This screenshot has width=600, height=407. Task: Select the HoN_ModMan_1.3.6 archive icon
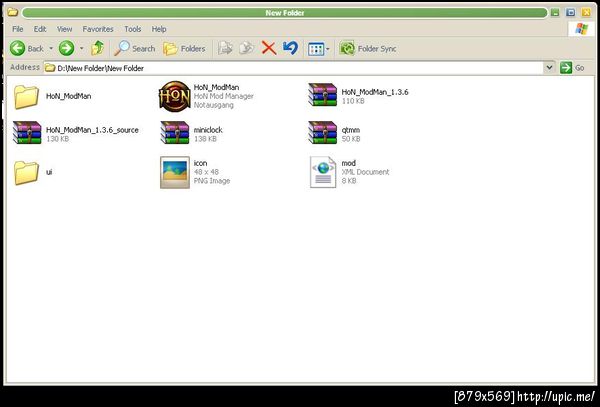pyautogui.click(x=323, y=94)
